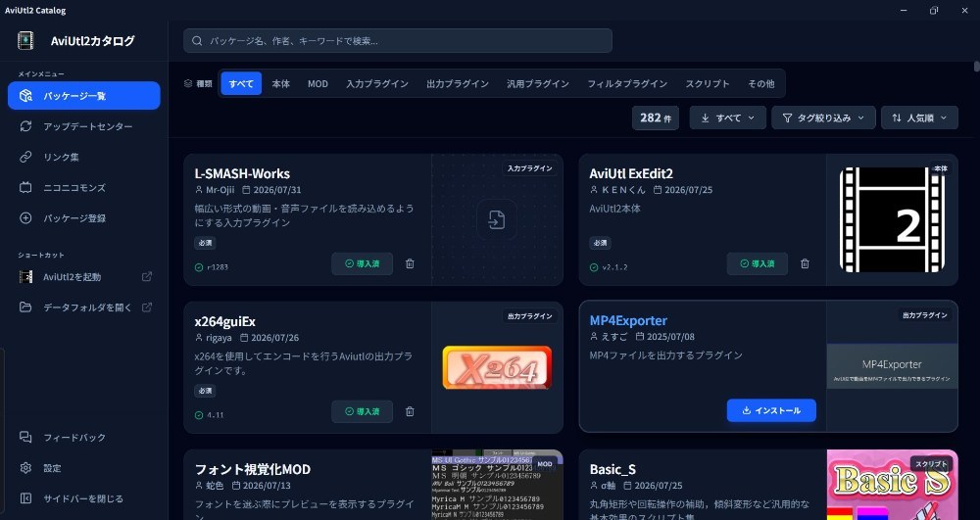Click trash icon on L-SMASH-Works card
Image resolution: width=980 pixels, height=520 pixels.
coord(410,263)
